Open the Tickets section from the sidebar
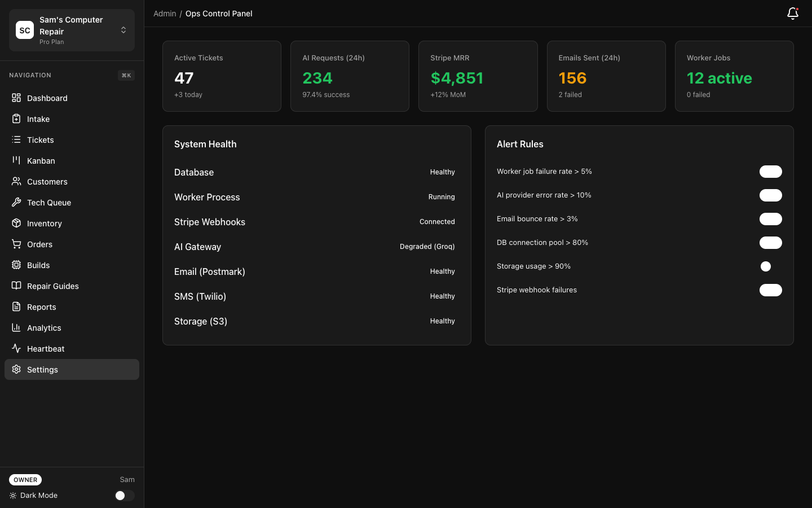 tap(40, 139)
